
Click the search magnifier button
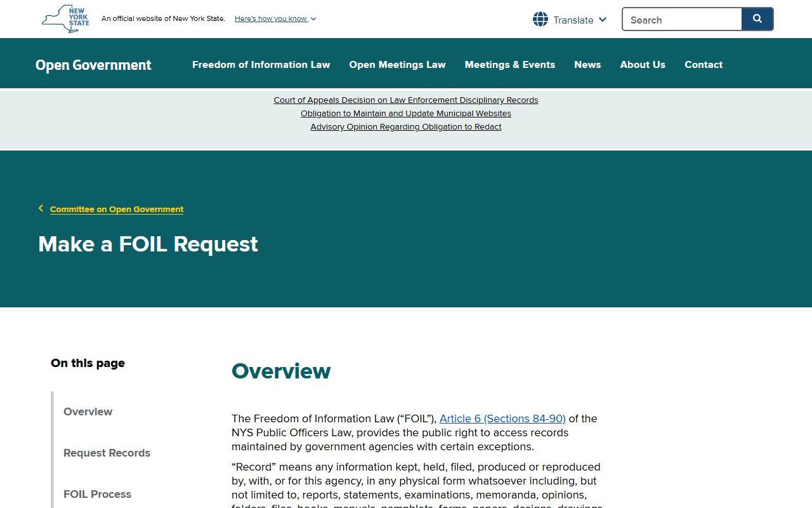(x=757, y=19)
